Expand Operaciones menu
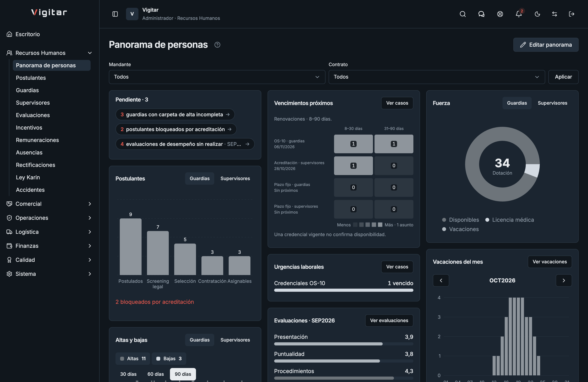This screenshot has height=382, width=588. (49, 218)
